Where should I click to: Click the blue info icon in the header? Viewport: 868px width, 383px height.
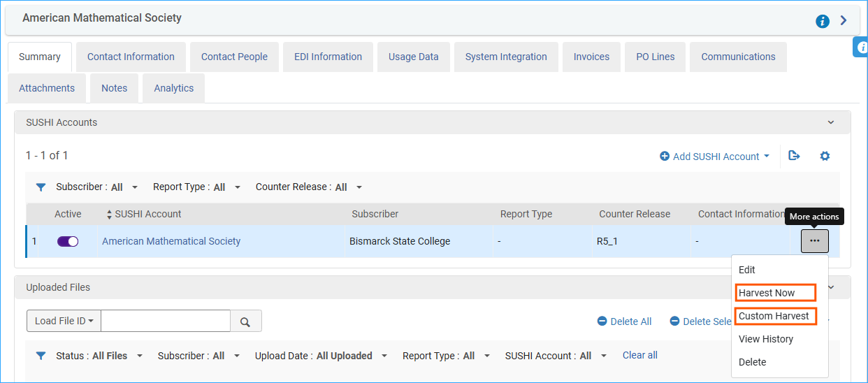coord(823,21)
